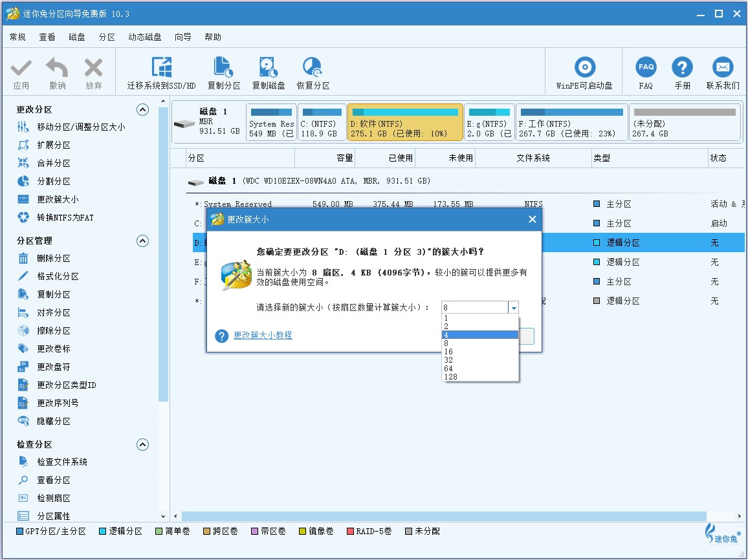This screenshot has width=748, height=560.
Task: Open the 常规 menu
Action: coord(17,37)
